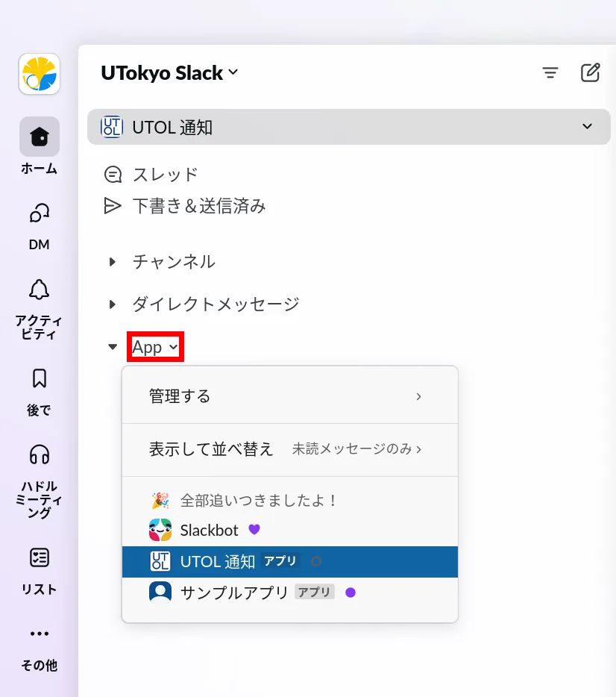Open the DM sidebar icon
Viewport: 616px width, 697px height.
[x=40, y=213]
